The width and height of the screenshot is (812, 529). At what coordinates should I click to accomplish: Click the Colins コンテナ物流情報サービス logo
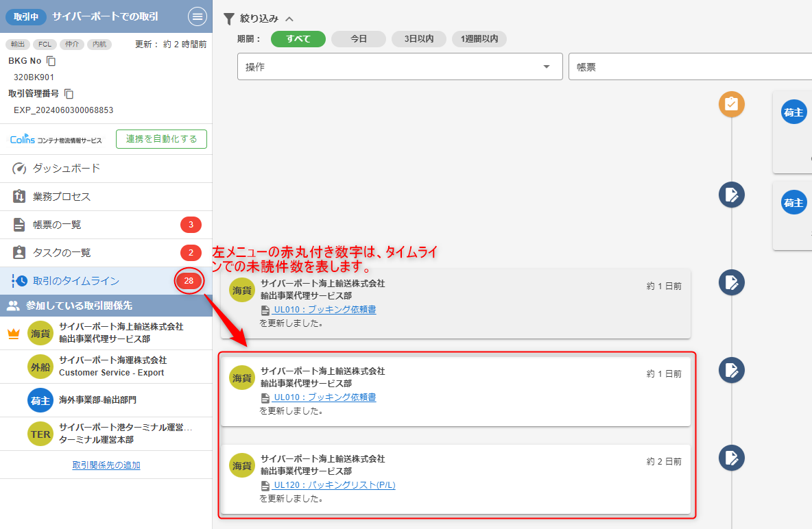(56, 140)
